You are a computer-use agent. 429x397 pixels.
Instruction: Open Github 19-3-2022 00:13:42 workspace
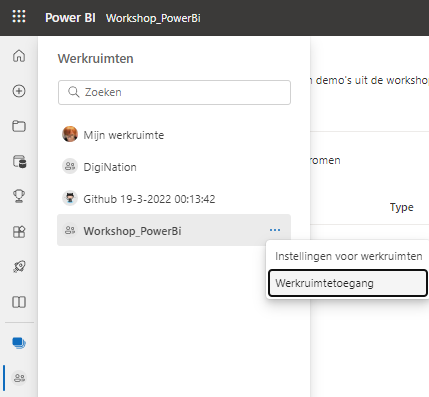174,199
